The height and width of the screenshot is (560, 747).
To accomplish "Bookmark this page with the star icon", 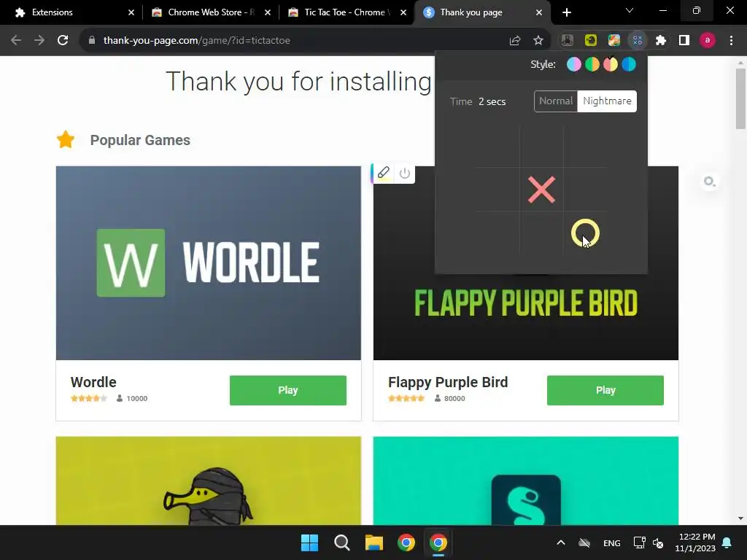I will 538,41.
